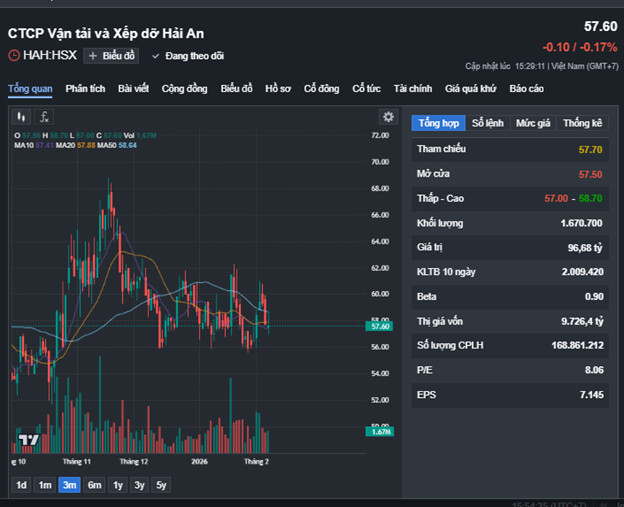Click the red clock icon beside HAH:HSX

14,56
